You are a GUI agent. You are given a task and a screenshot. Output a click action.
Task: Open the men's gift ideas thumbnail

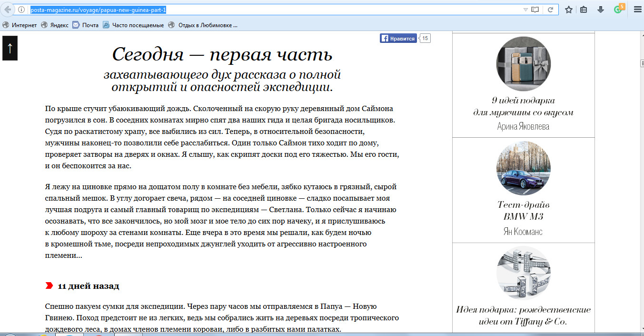coord(523,63)
